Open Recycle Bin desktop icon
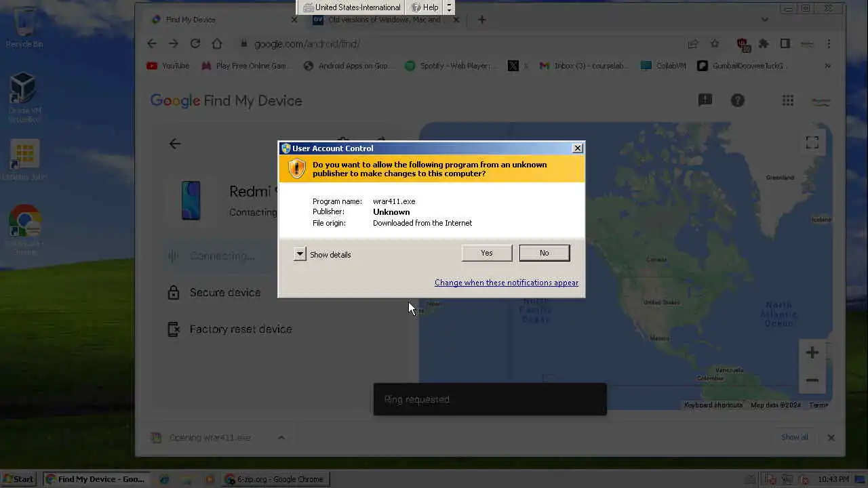This screenshot has width=868, height=488. coord(24,27)
